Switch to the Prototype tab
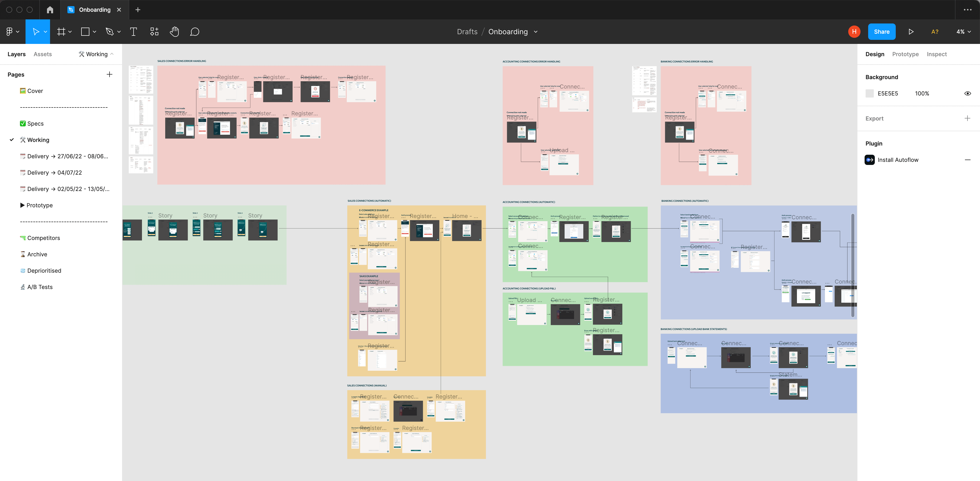Screen dimensions: 980x481 [905, 54]
